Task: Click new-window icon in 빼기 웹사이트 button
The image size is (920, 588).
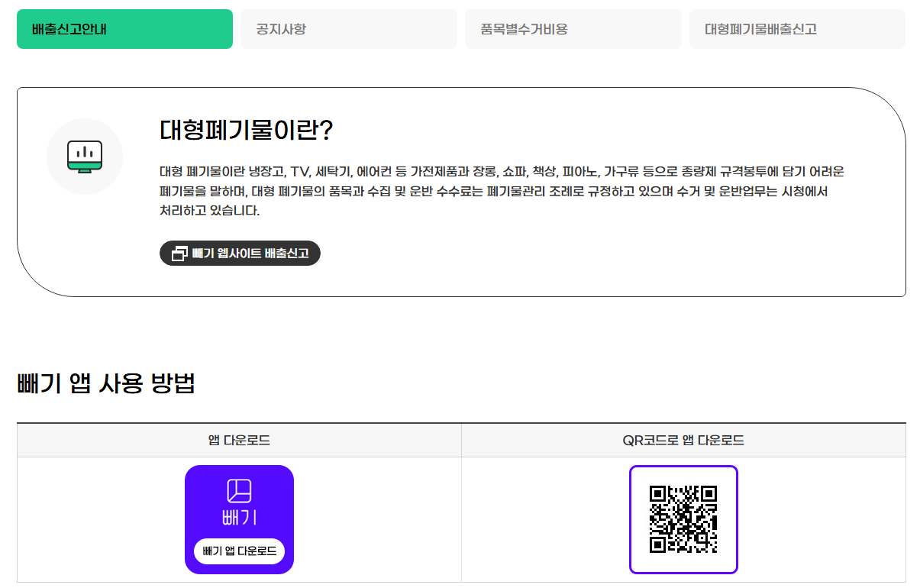Action: coord(179,254)
